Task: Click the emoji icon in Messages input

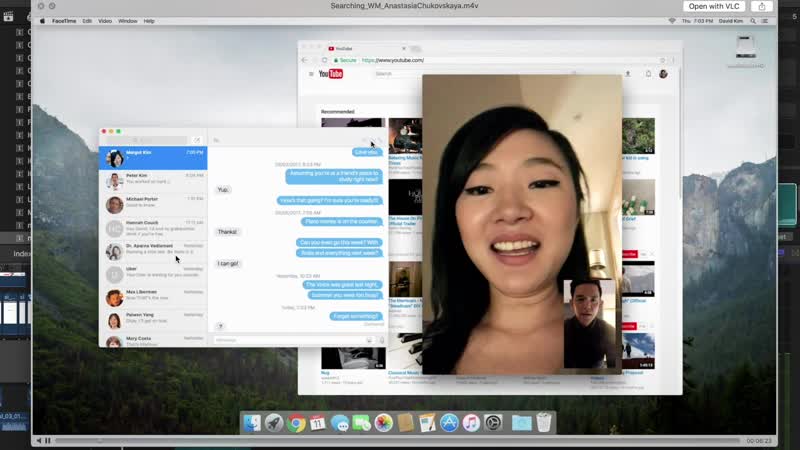Action: [x=369, y=340]
